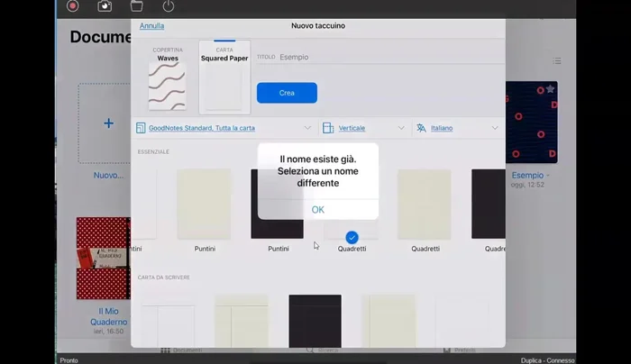Open the Il Mio Quaderno notebook cover
Viewport: 631px width, 364px height.
point(104,259)
